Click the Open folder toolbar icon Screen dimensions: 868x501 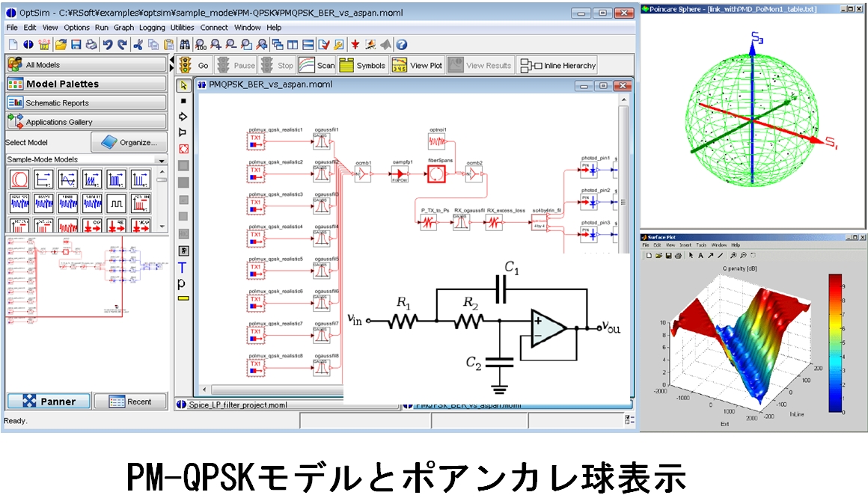pos(61,45)
